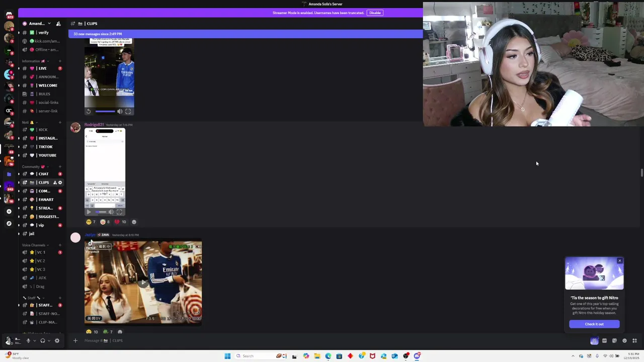Click the Check it out button
The image size is (644, 362).
[594, 324]
